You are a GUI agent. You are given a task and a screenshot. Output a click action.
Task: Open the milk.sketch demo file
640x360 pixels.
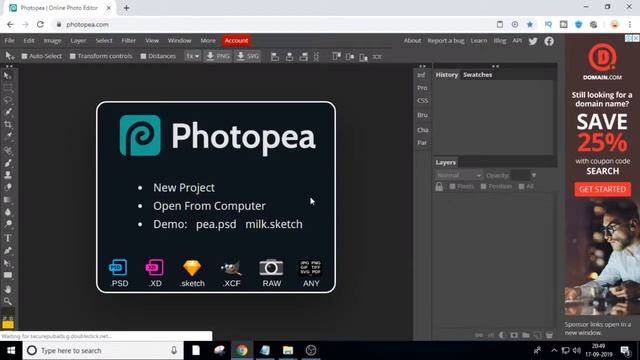point(274,224)
